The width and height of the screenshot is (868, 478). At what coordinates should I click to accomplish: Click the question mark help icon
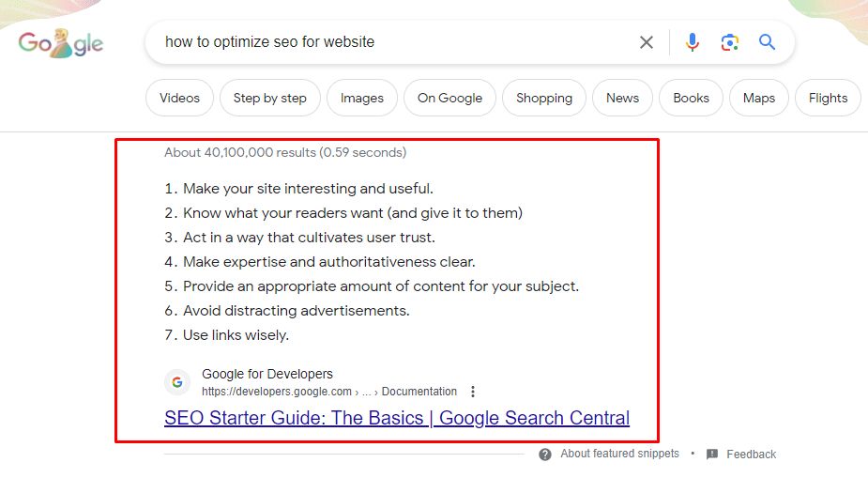click(545, 455)
